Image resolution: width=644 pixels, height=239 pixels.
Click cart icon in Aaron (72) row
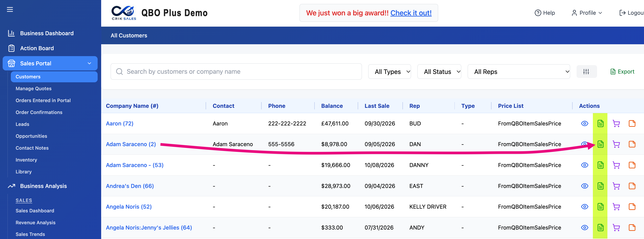(x=616, y=123)
